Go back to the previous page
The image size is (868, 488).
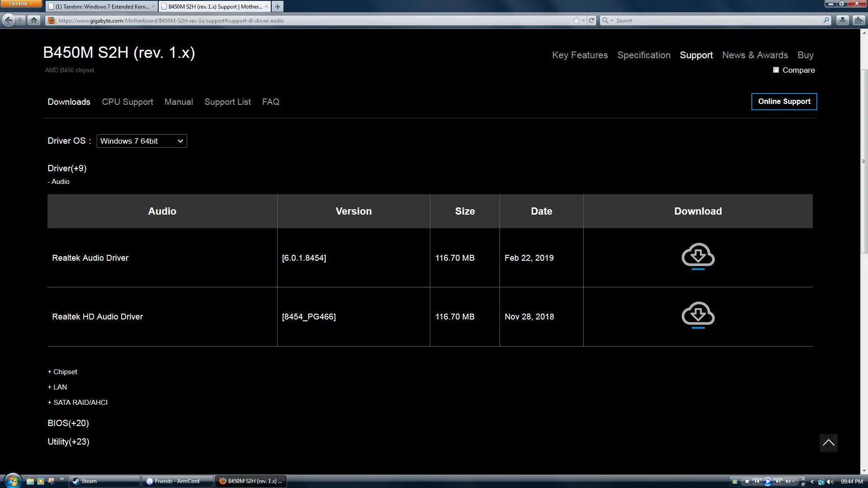pyautogui.click(x=8, y=20)
